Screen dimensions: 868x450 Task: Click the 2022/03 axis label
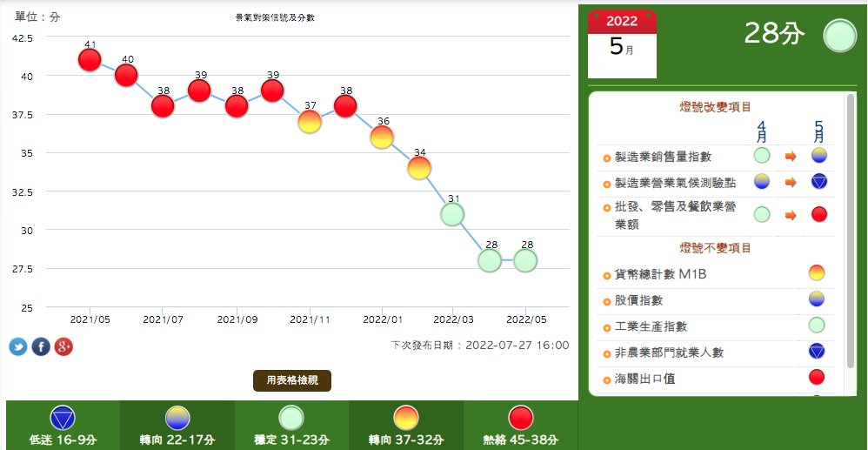point(453,319)
